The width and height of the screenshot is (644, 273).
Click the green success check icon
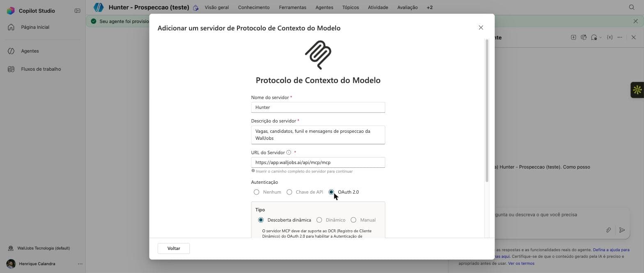(x=94, y=21)
